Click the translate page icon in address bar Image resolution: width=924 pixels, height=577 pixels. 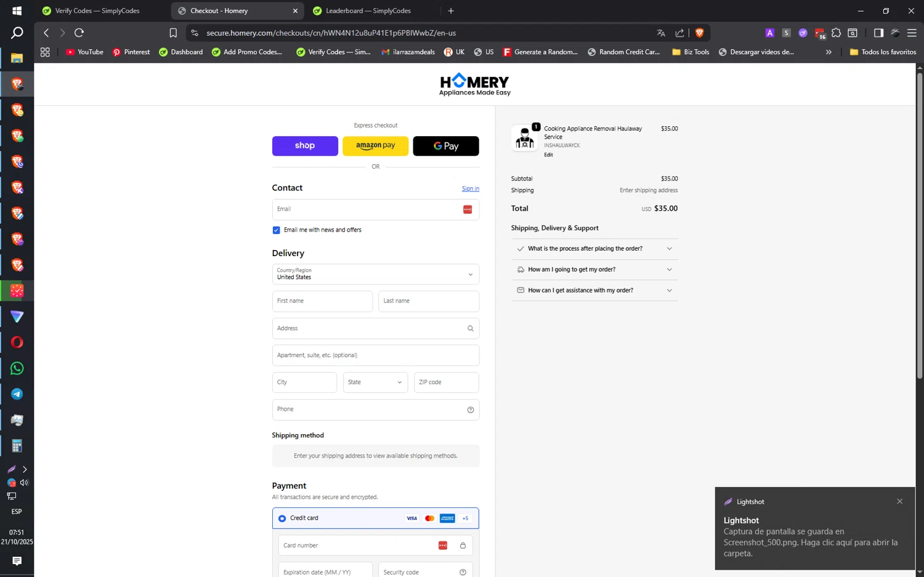[661, 33]
